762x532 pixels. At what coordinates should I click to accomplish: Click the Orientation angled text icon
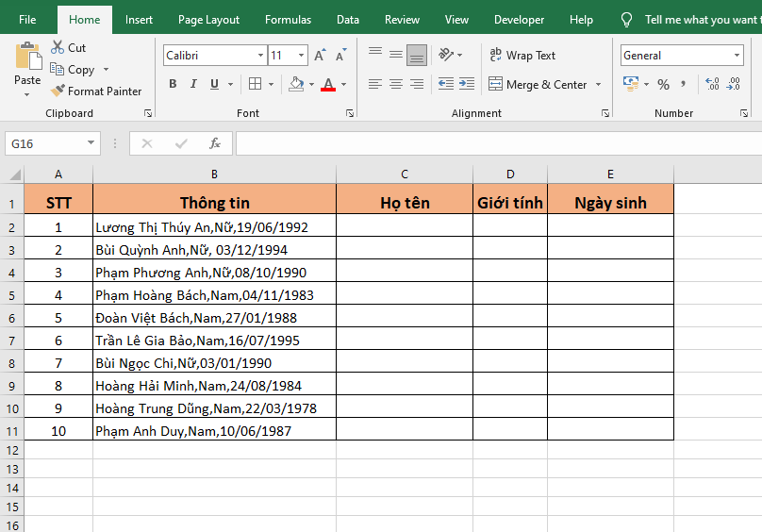click(447, 56)
